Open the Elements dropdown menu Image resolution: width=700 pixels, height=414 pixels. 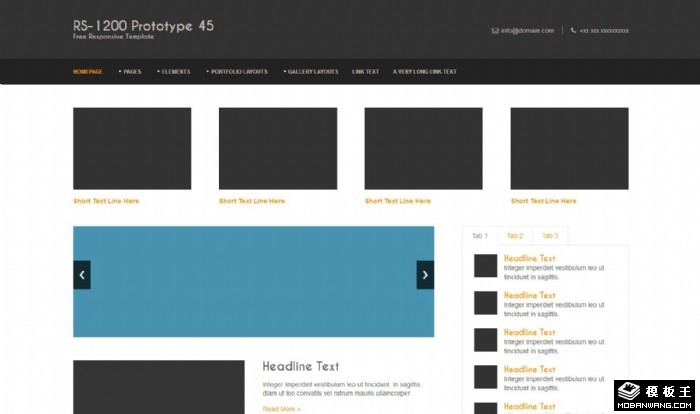point(175,72)
